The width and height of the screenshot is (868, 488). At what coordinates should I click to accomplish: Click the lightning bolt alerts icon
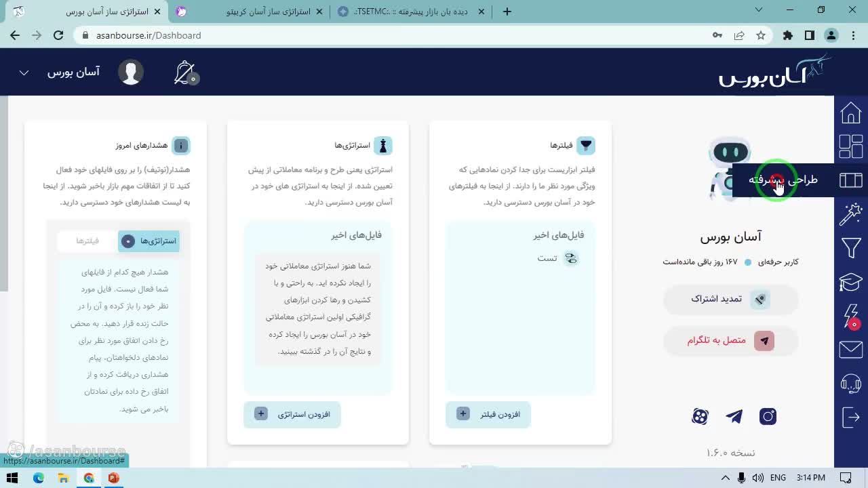pos(850,316)
